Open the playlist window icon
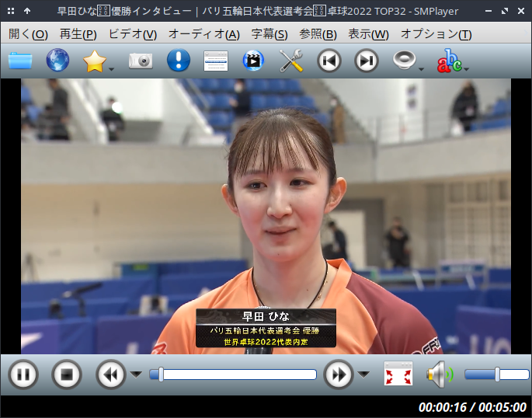 [216, 61]
